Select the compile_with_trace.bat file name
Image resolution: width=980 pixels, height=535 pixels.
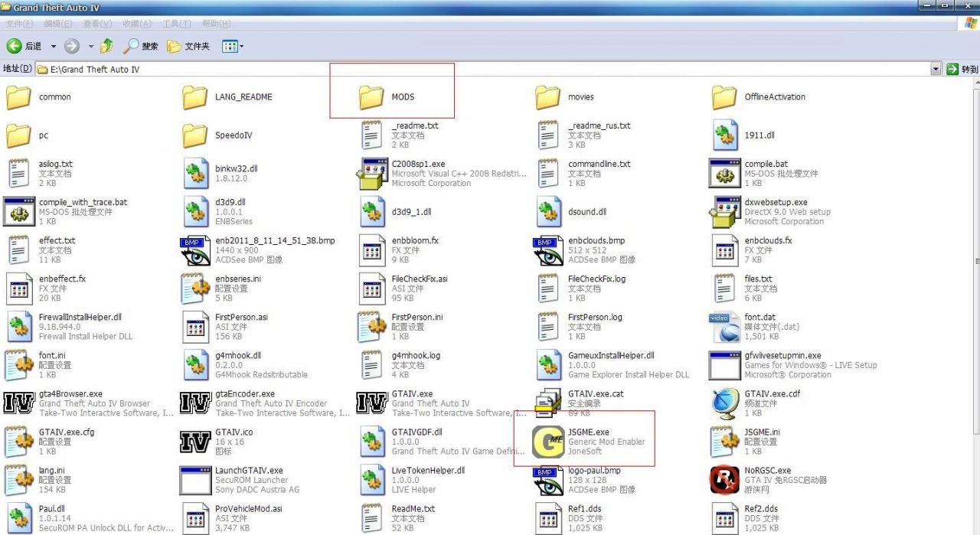tap(83, 202)
